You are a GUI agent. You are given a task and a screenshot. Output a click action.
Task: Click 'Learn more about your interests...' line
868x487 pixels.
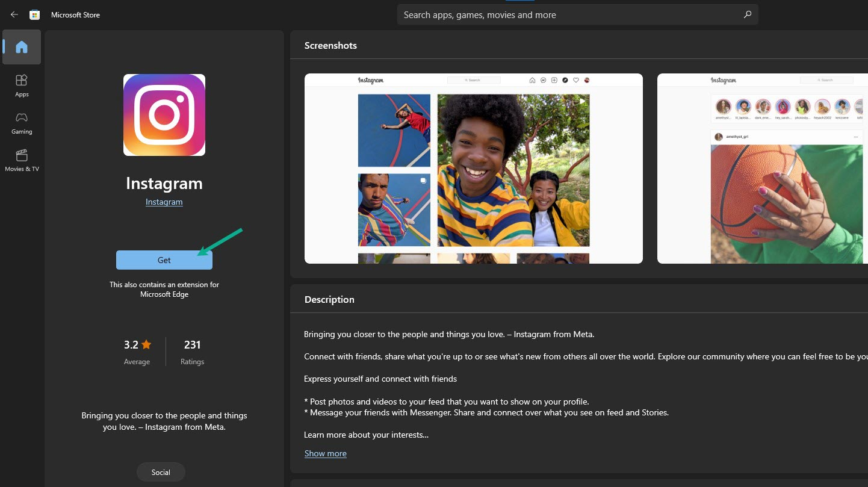pos(366,435)
